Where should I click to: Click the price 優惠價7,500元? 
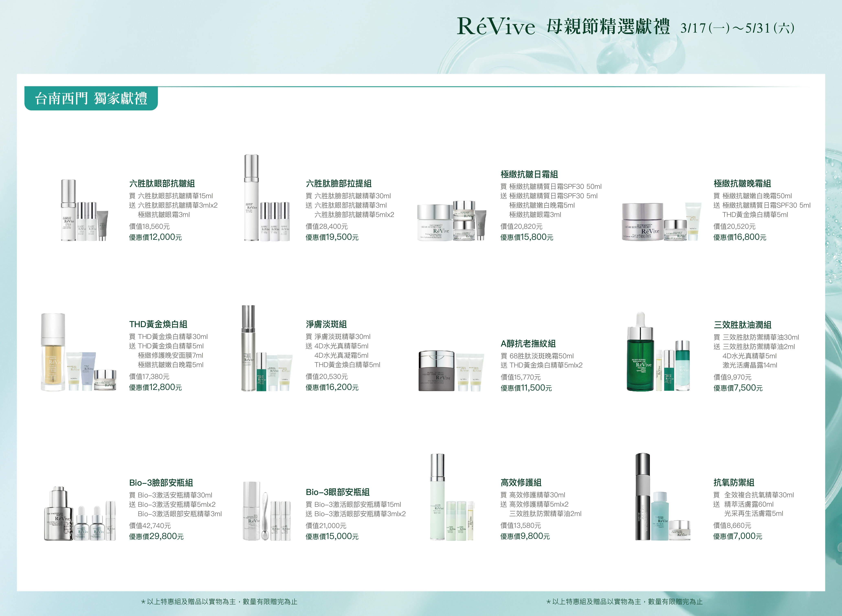[738, 388]
